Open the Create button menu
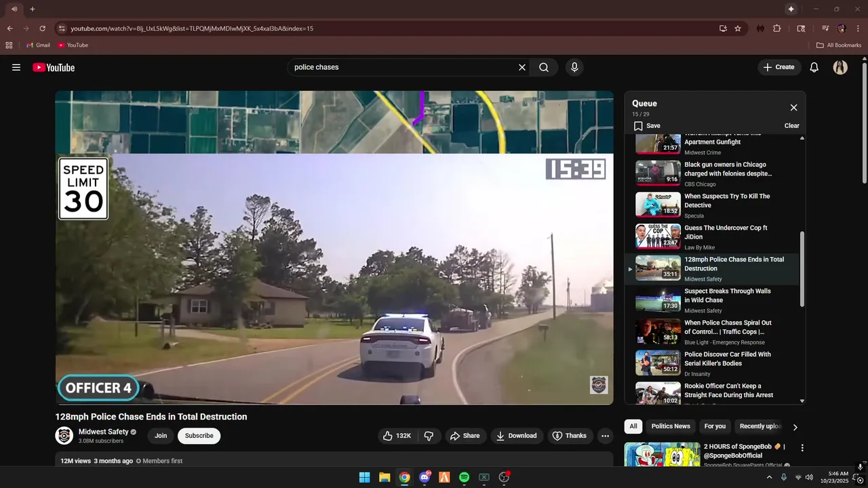Viewport: 868px width, 488px height. click(x=779, y=67)
